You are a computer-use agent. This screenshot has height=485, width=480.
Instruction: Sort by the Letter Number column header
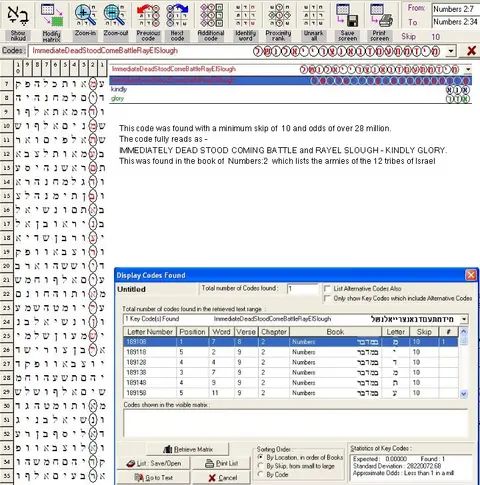150,332
